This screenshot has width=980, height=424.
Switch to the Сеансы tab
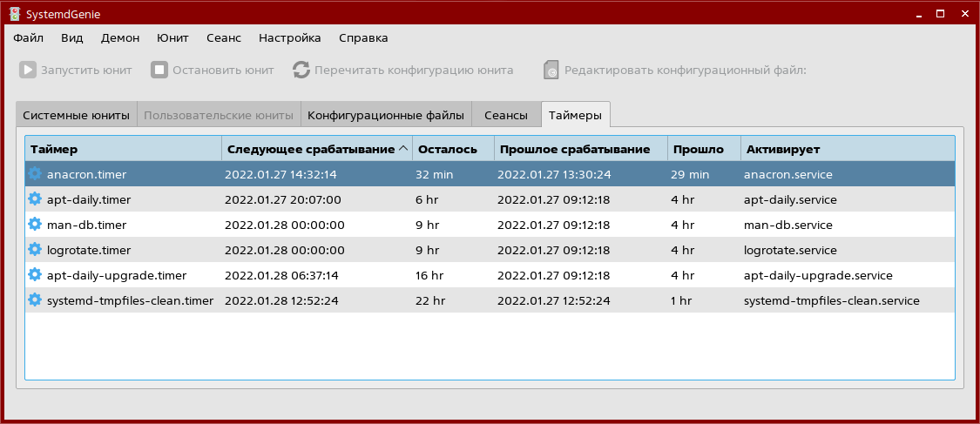pyautogui.click(x=506, y=115)
